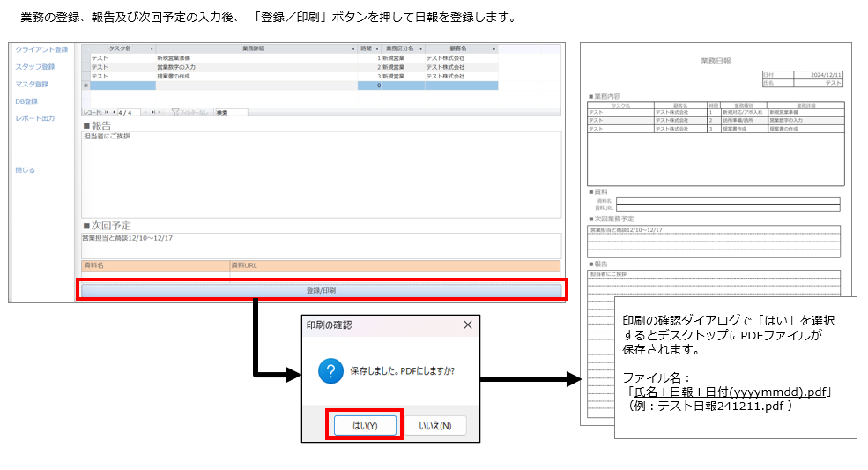Click the 検索 search box
This screenshot has width=868, height=470.
tap(231, 113)
